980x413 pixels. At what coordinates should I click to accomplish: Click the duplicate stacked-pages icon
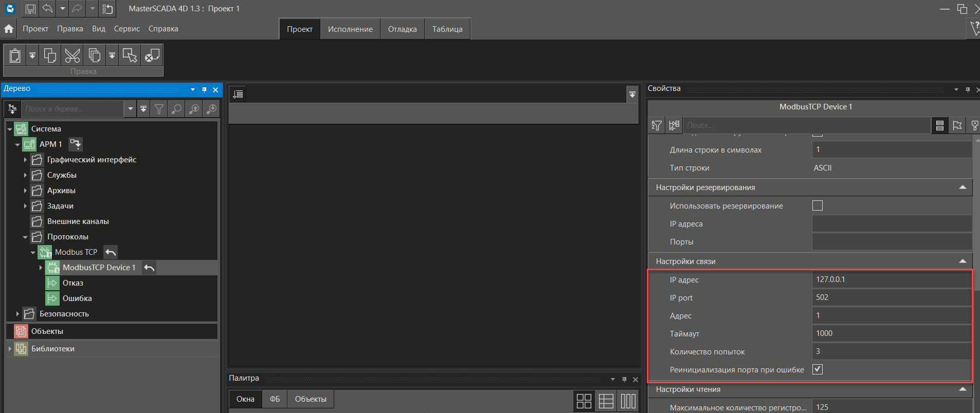pos(95,55)
